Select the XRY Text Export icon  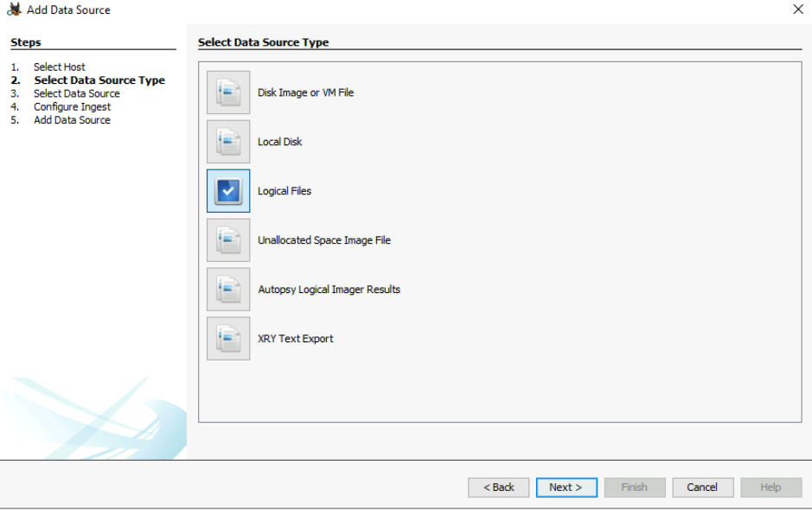coord(228,339)
